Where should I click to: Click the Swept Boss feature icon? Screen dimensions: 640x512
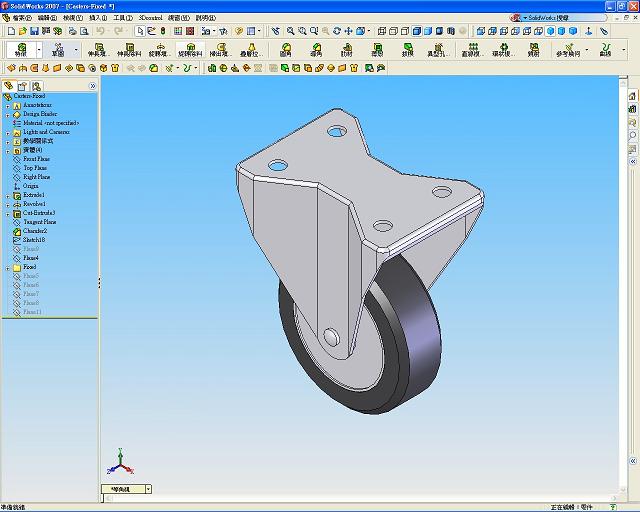[221, 50]
